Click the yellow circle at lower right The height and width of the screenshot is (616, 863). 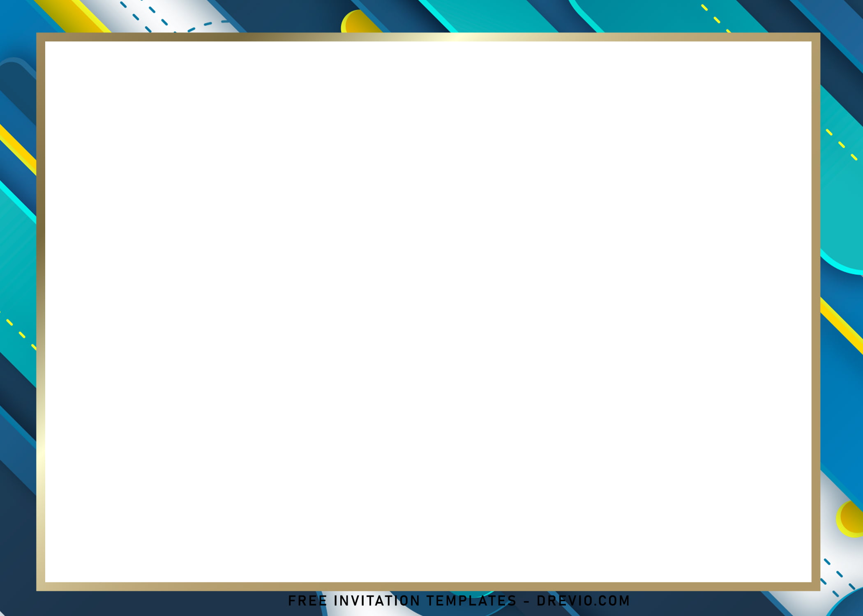[x=850, y=519]
